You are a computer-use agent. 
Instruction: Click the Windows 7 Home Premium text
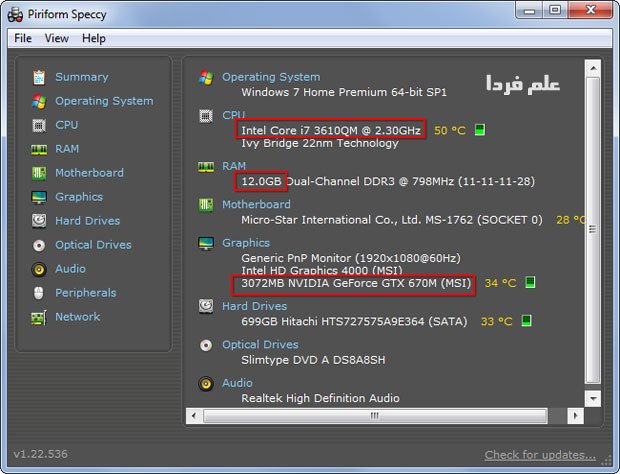coord(344,93)
